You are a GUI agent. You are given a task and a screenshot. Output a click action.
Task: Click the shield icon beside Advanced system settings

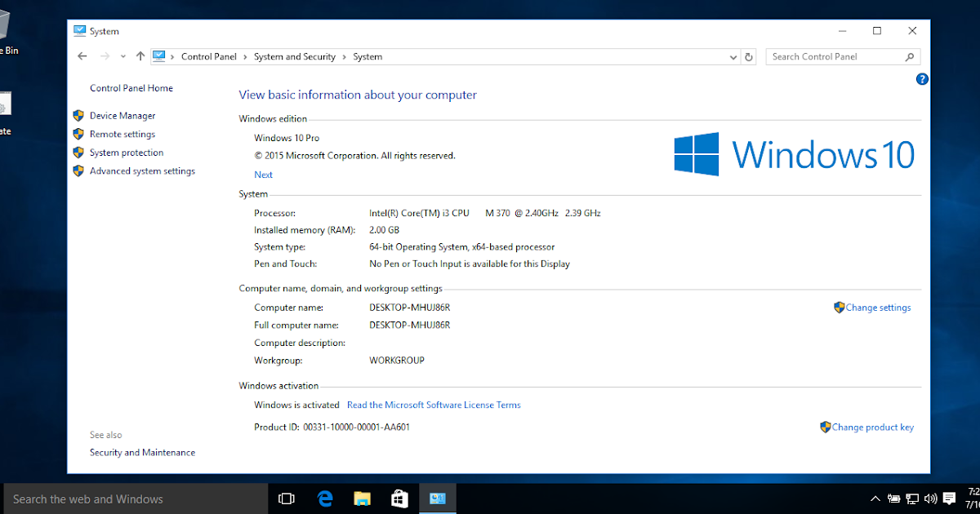(x=78, y=171)
